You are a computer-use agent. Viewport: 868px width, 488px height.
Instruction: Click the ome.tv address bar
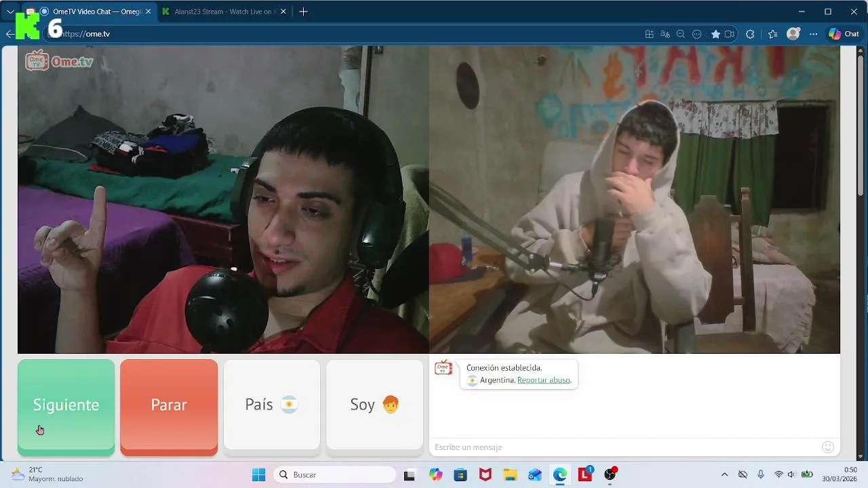tap(339, 34)
